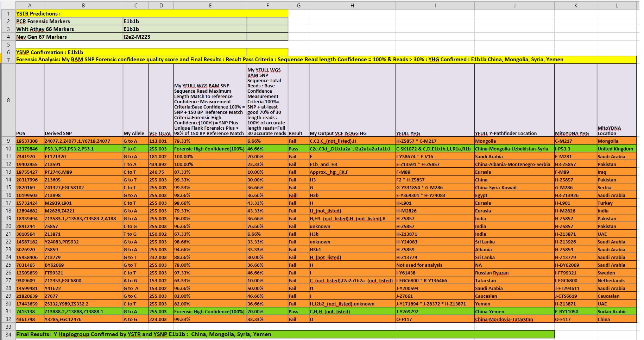Viewport: 644px width, 340px height.
Task: Click the Forensic Analysis banner in row 7
Action: (x=326, y=60)
